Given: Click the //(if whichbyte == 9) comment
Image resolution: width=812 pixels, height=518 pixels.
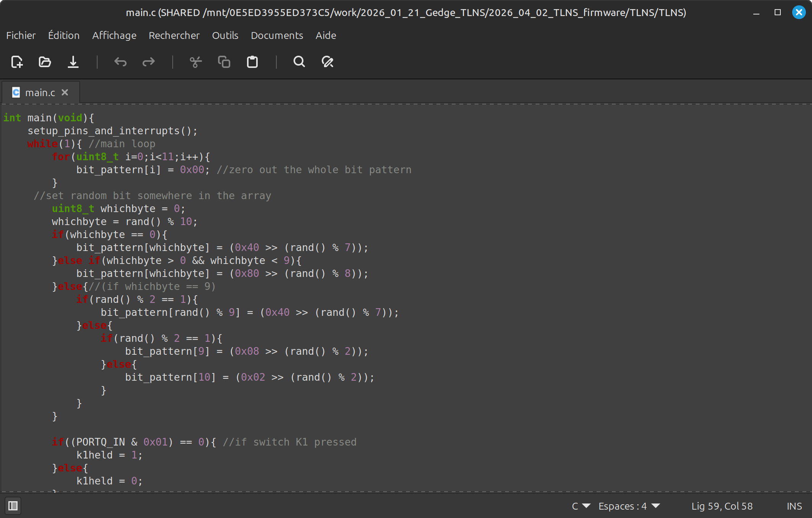Looking at the screenshot, I should pos(152,286).
